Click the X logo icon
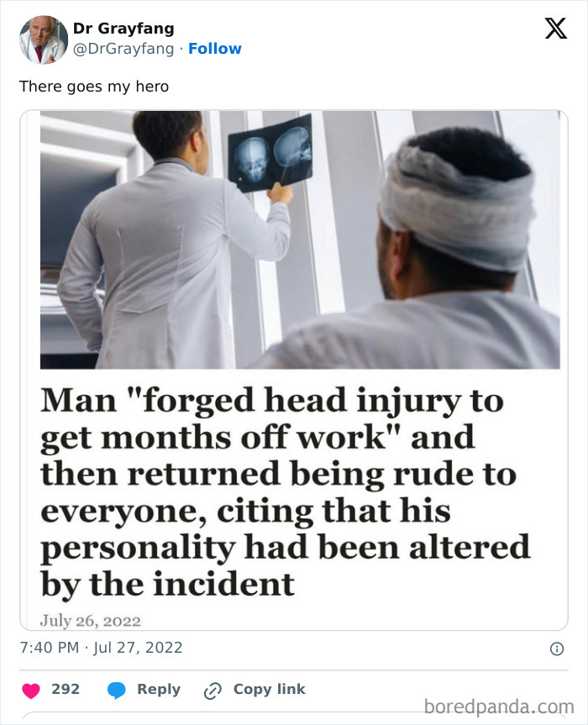This screenshot has height=725, width=588. 555,29
